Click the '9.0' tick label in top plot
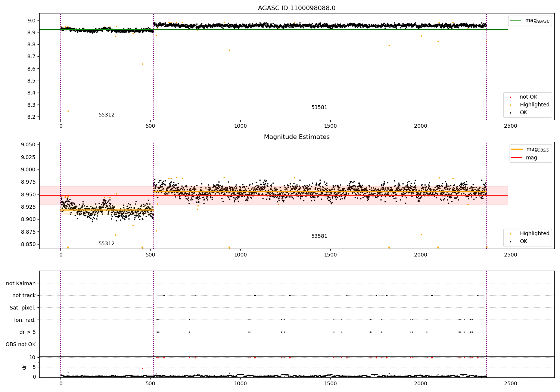 pos(31,21)
